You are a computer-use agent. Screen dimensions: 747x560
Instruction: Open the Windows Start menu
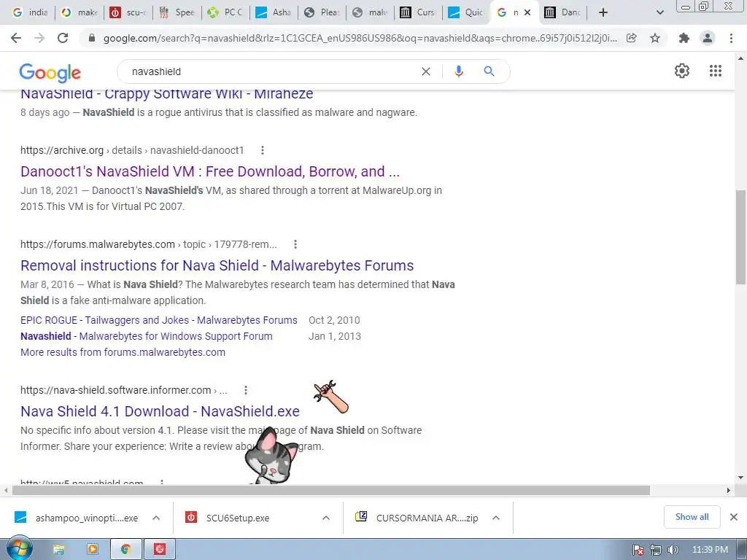pos(20,549)
